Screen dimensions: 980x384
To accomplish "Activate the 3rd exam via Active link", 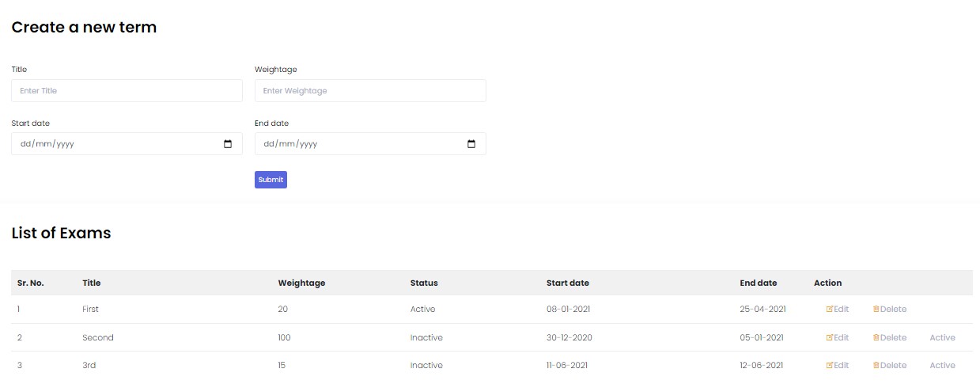I will click(x=942, y=366).
